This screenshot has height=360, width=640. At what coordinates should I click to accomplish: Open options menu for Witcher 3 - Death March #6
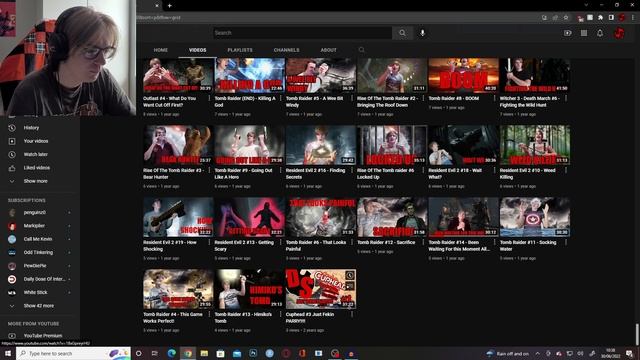(x=566, y=98)
